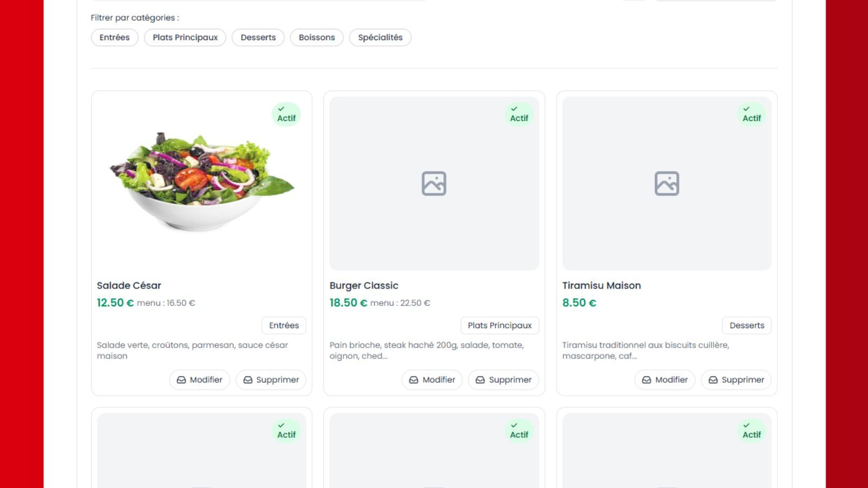Click the Supprimer icon for Salade César

[x=248, y=380]
